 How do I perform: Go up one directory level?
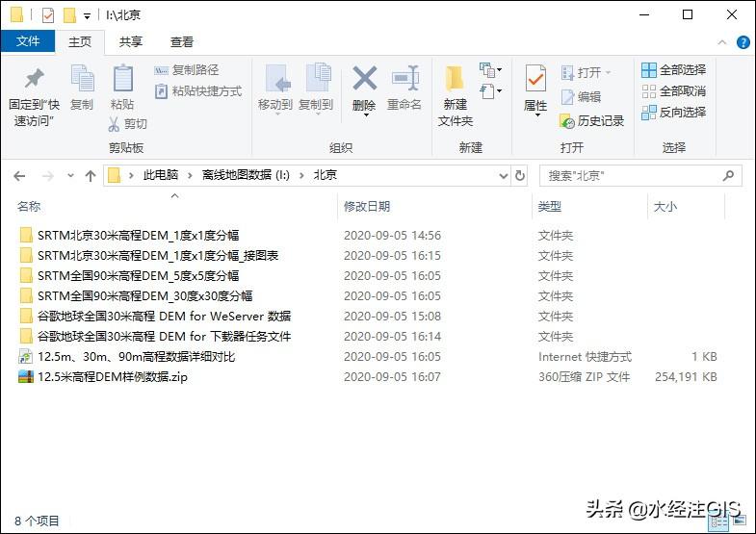(x=91, y=176)
